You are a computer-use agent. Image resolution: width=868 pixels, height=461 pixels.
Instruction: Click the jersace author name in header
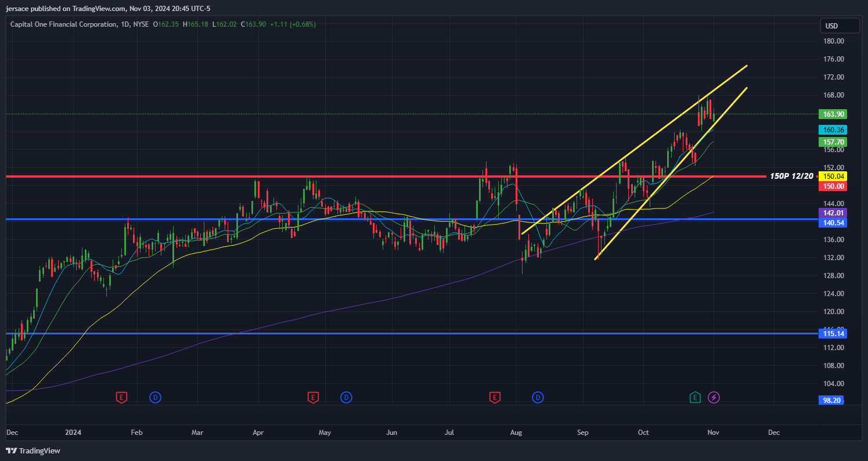point(18,9)
